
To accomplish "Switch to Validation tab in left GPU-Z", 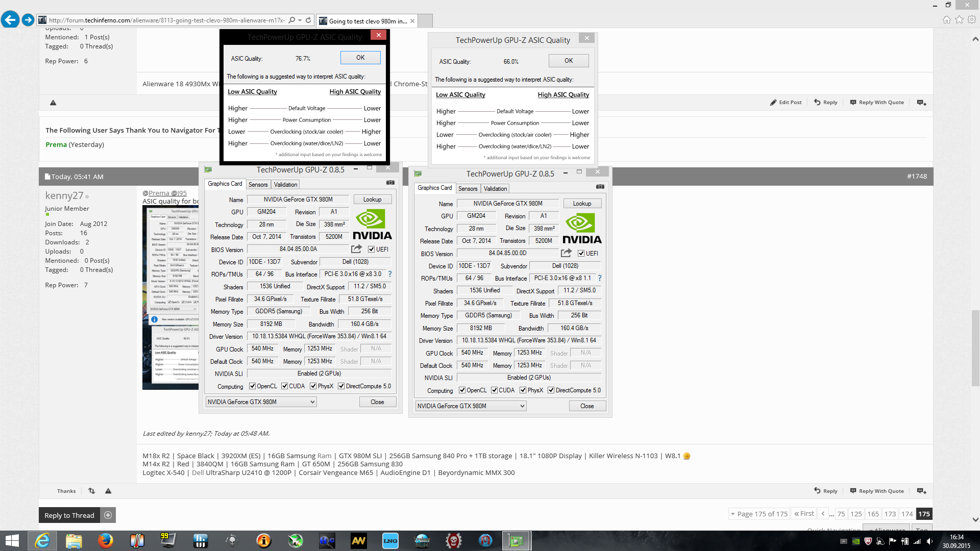I will pos(285,185).
